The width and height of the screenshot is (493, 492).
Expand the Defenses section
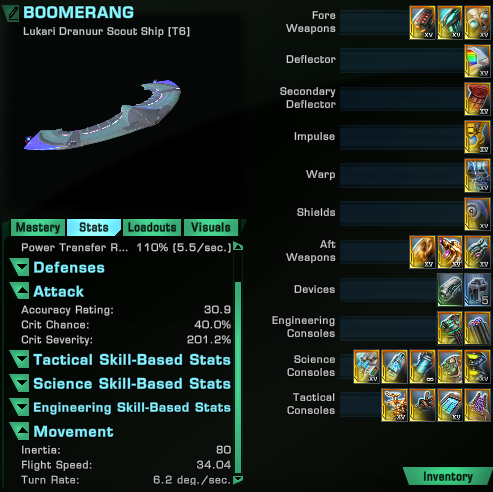(21, 267)
